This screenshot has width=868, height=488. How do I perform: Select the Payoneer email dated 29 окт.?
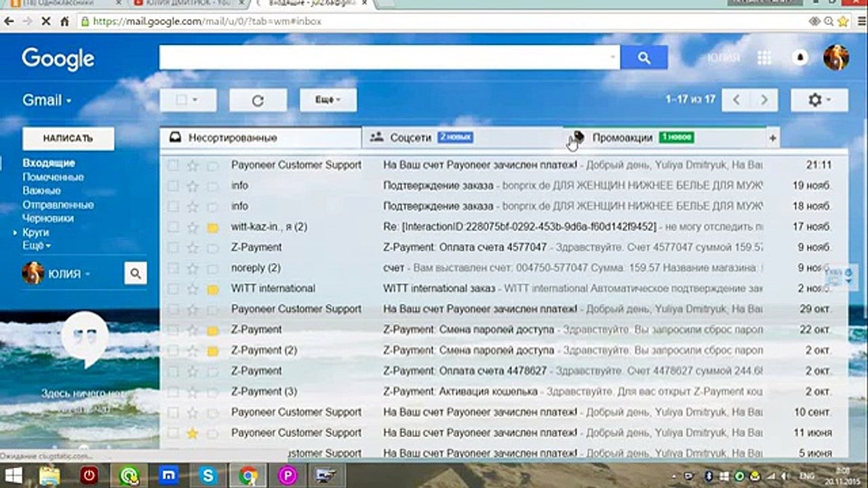pos(174,309)
